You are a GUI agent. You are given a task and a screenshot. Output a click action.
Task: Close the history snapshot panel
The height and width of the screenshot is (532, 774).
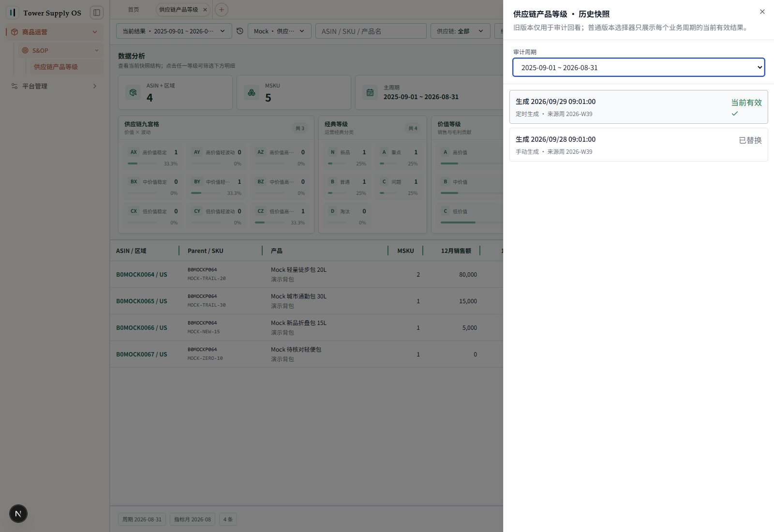pyautogui.click(x=762, y=12)
